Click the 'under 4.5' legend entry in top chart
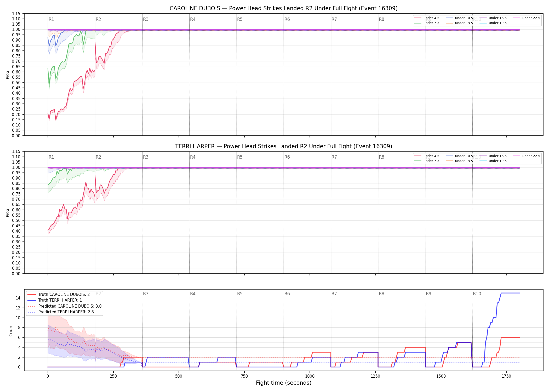The width and height of the screenshot is (549, 392). [427, 18]
